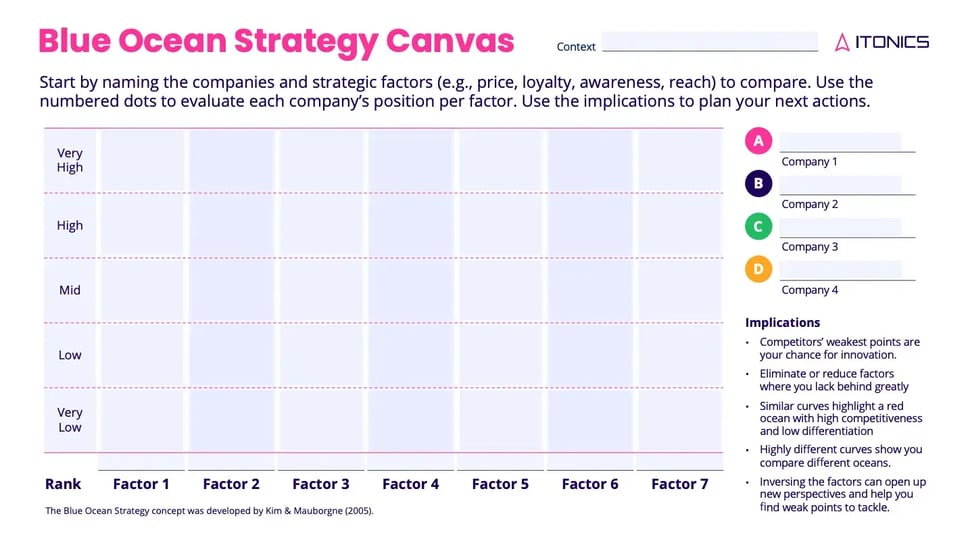Screen dimensions: 966x539
Task: Click the green C company dot
Action: pos(759,227)
